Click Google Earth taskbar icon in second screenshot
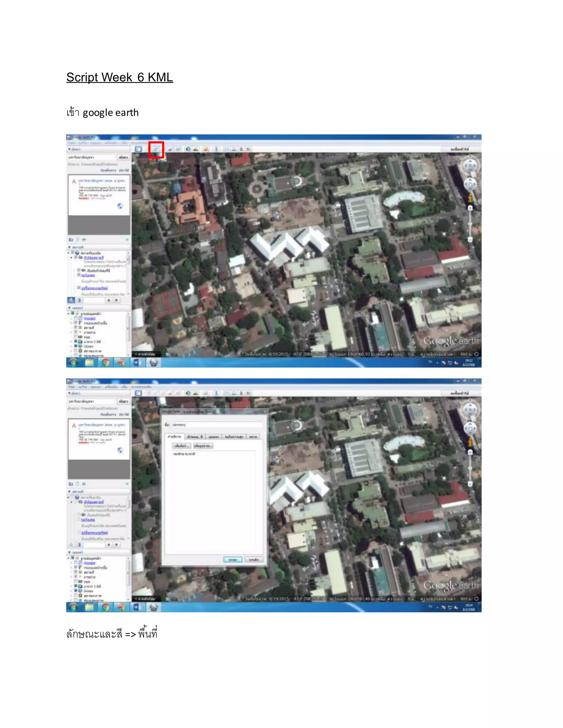 coord(153,607)
